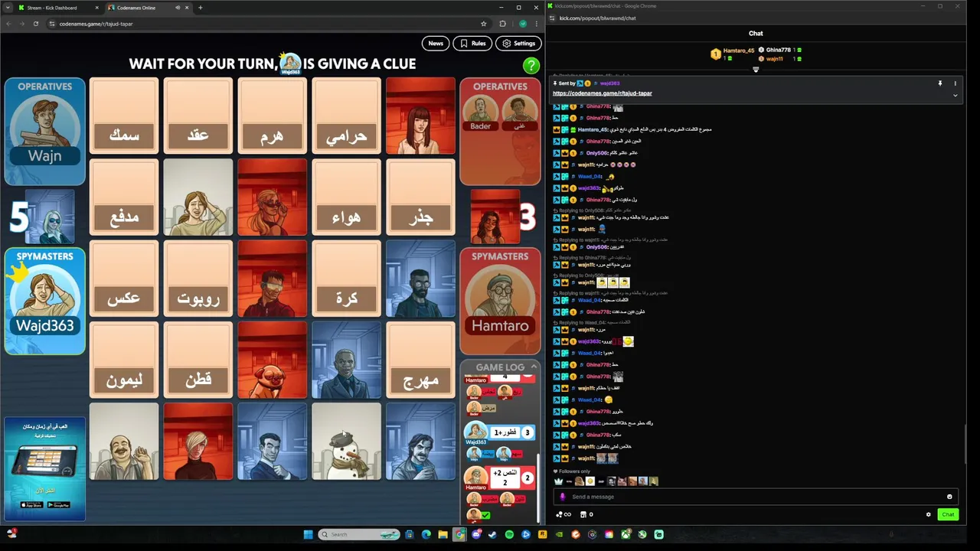Open the shop icon next to 0
The height and width of the screenshot is (551, 980).
583,514
